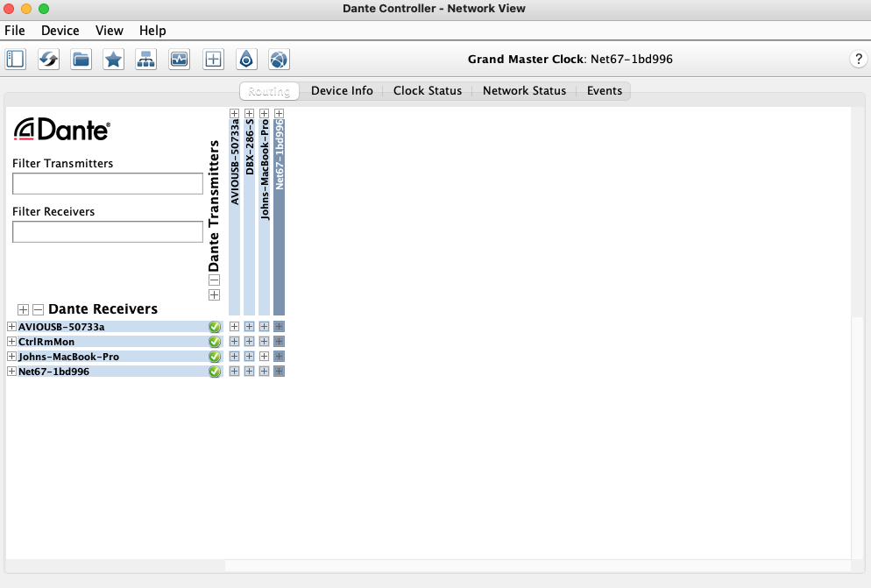Expand all Dante Transmitters with plus
This screenshot has height=588, width=871.
[214, 295]
